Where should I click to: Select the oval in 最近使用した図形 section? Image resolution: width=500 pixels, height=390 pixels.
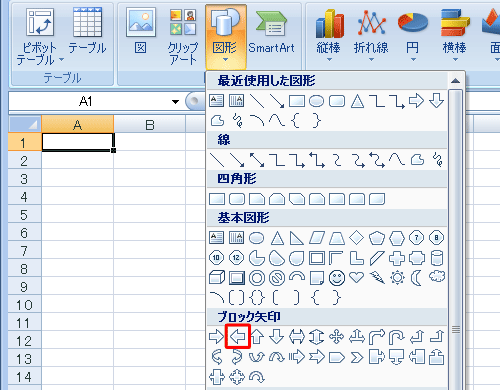click(316, 101)
